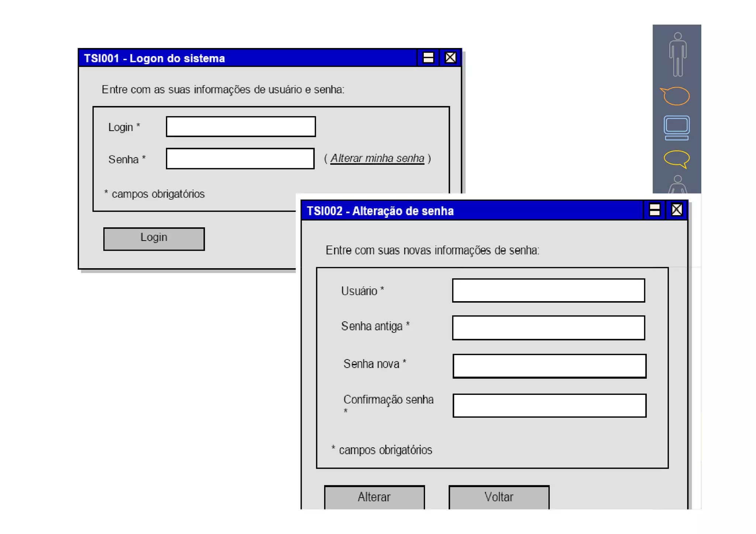Screen dimensions: 756x534
Task: Click the orange speech bubble icon
Action: [x=676, y=96]
